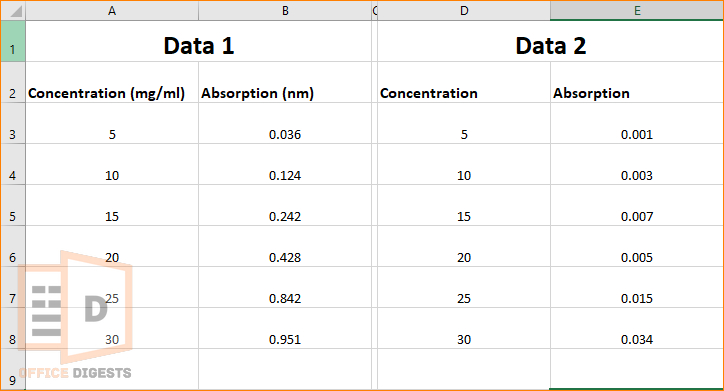Viewport: 724px width, 391px height.
Task: Select the 'Concentration' cell in column D
Action: 464,82
